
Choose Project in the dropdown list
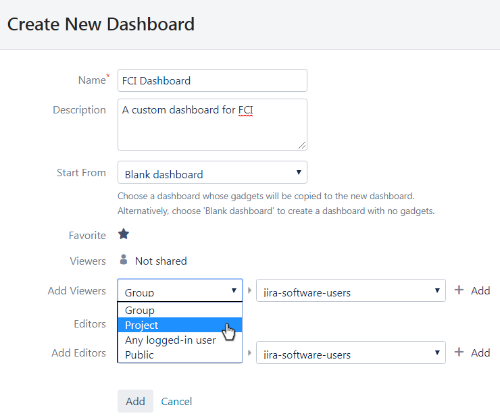pyautogui.click(x=180, y=325)
